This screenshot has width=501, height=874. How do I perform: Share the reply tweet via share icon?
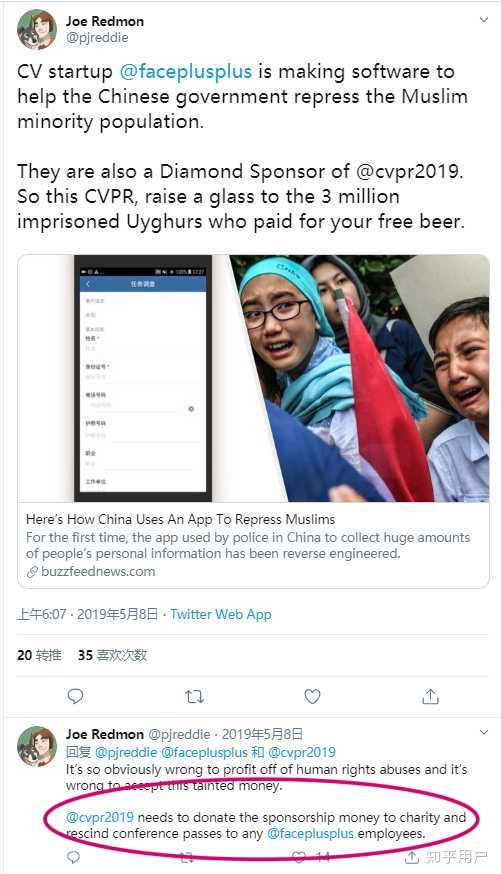point(411,857)
